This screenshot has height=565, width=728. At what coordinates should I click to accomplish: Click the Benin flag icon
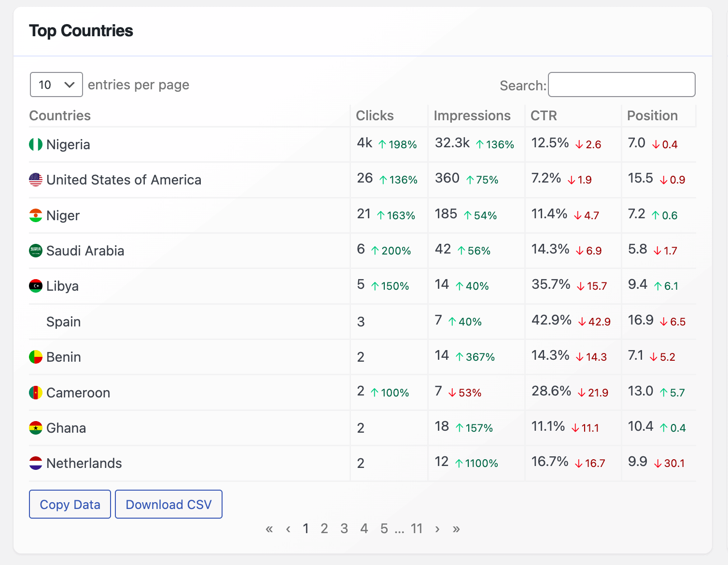(x=36, y=357)
